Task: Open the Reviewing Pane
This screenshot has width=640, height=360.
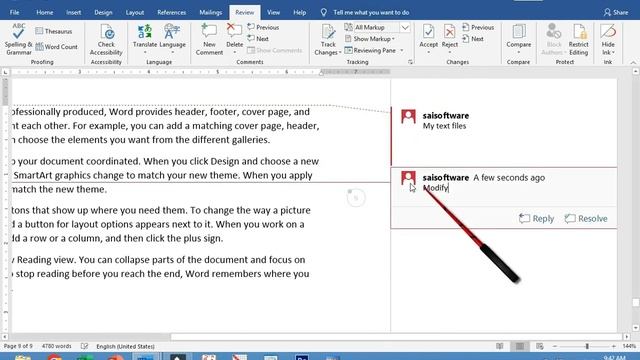Action: tap(370, 50)
